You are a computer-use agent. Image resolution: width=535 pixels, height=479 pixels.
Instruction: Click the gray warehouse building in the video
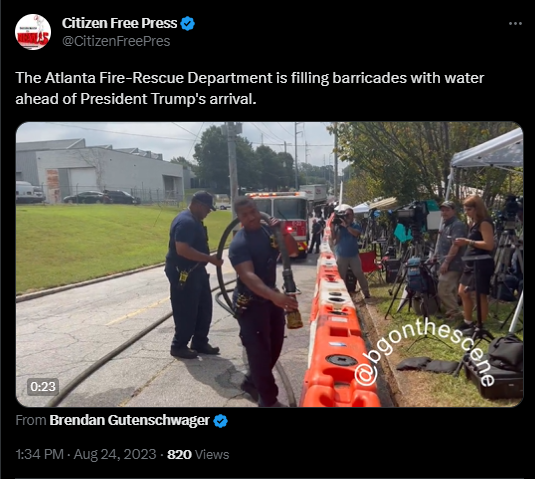(99, 172)
